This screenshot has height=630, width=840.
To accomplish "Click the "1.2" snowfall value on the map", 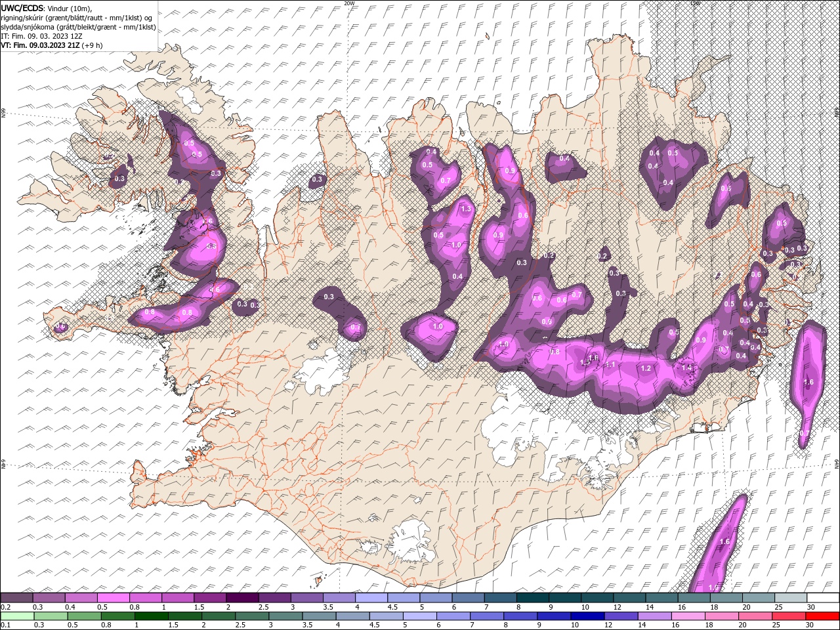I will point(646,369).
